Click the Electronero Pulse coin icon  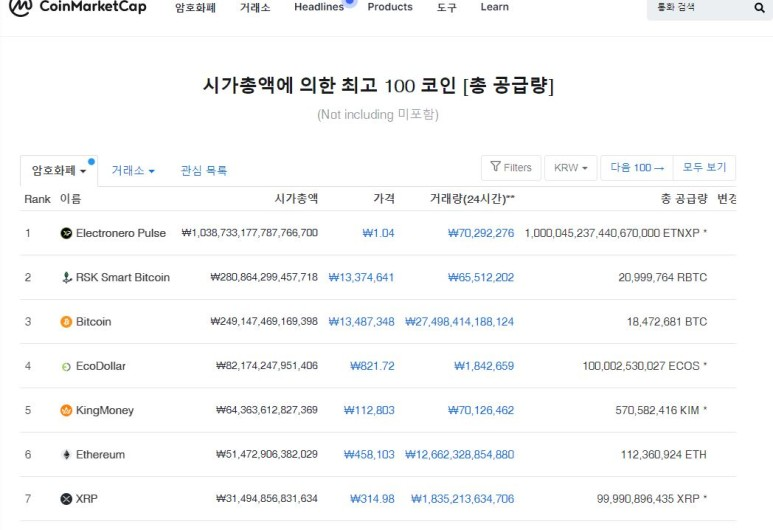[x=66, y=233]
